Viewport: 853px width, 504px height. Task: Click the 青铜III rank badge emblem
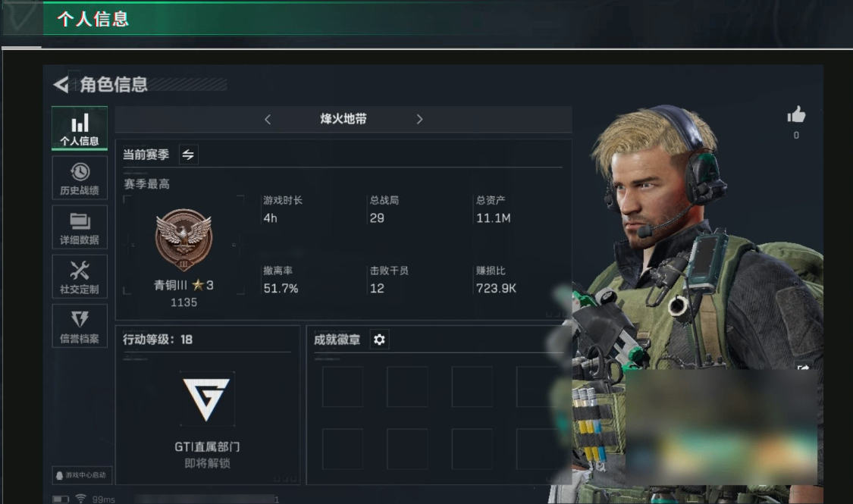pos(184,240)
